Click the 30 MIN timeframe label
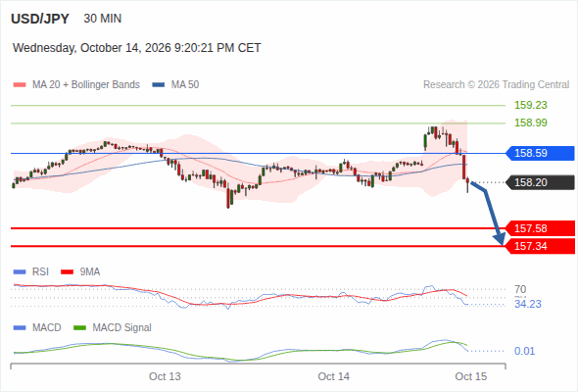The height and width of the screenshot is (392, 578). (x=103, y=19)
